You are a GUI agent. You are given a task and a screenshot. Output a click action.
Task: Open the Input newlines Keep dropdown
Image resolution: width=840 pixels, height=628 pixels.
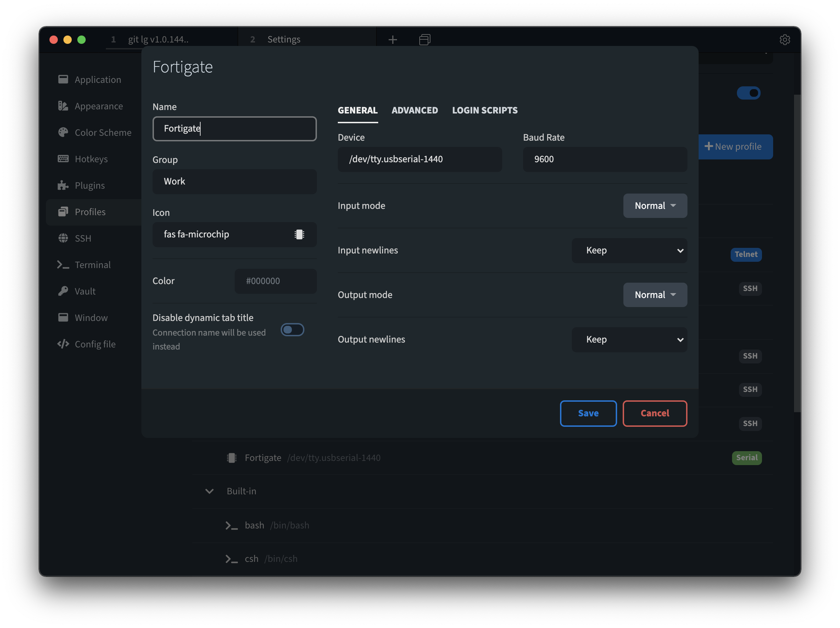(629, 250)
